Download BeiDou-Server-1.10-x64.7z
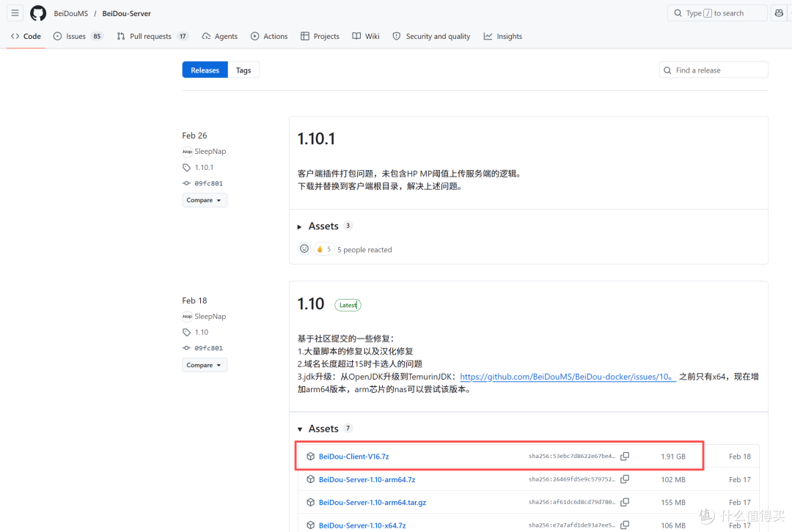792x532 pixels. (363, 525)
